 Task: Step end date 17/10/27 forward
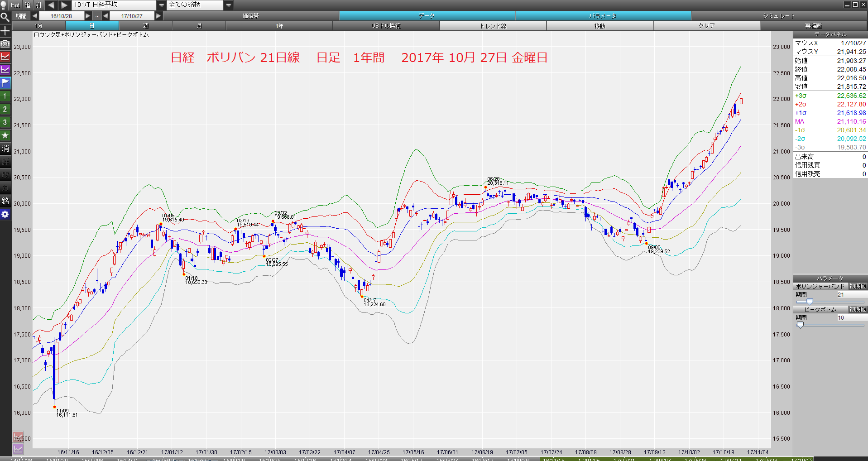point(158,16)
